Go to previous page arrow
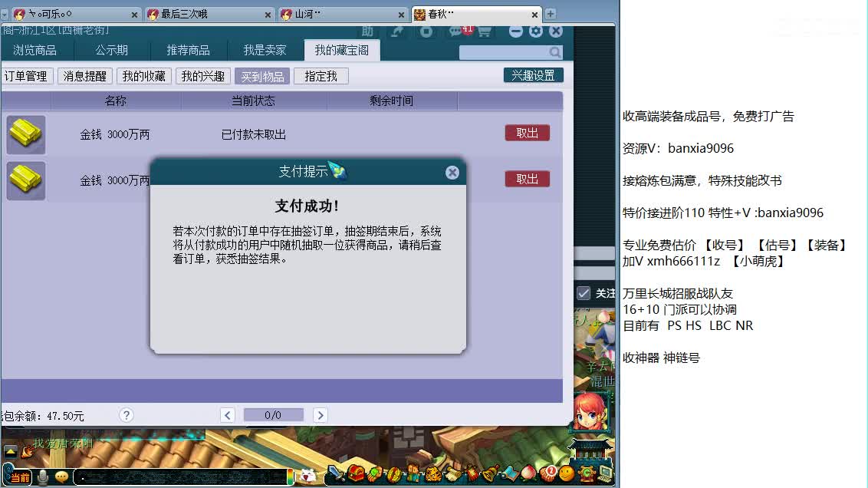 click(x=228, y=415)
